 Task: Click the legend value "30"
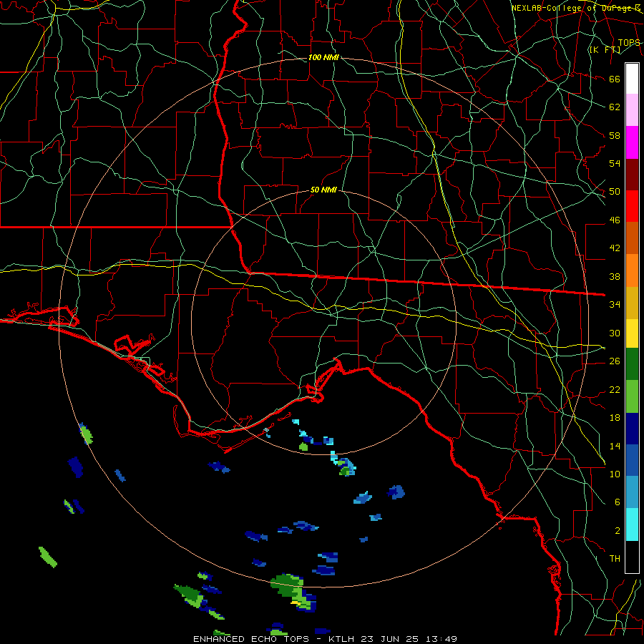(x=615, y=333)
